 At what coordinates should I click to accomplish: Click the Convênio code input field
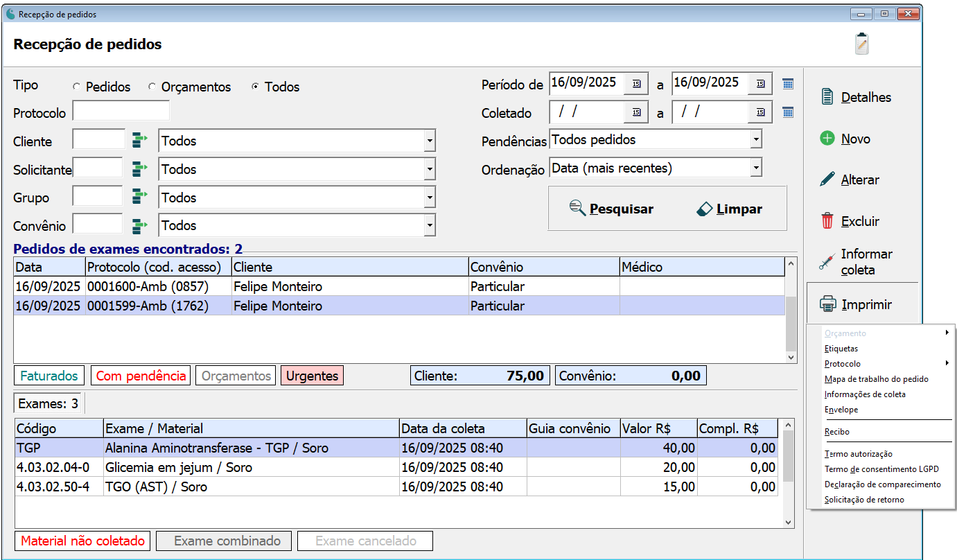click(x=98, y=225)
